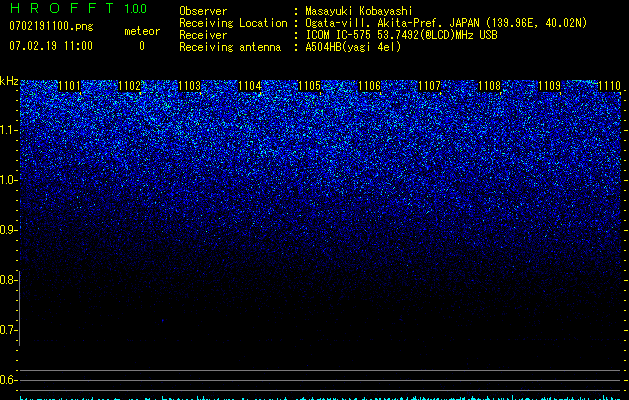Viewport: 629px width, 400px height.
Task: Click the 0.7 frequency axis label
Action: [x=8, y=330]
